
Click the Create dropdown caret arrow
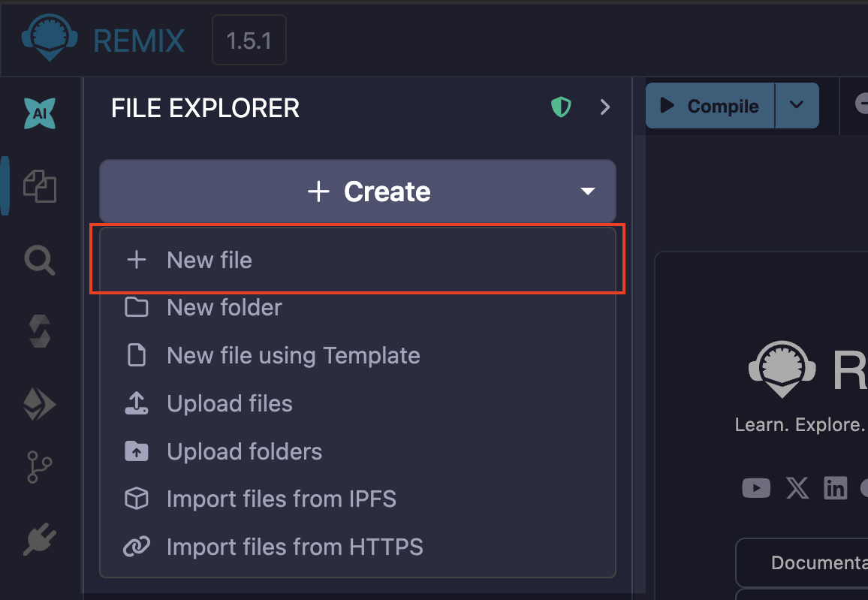[587, 191]
